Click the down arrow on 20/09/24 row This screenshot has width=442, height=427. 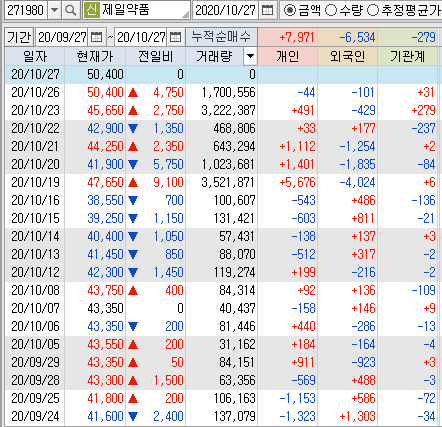133,416
